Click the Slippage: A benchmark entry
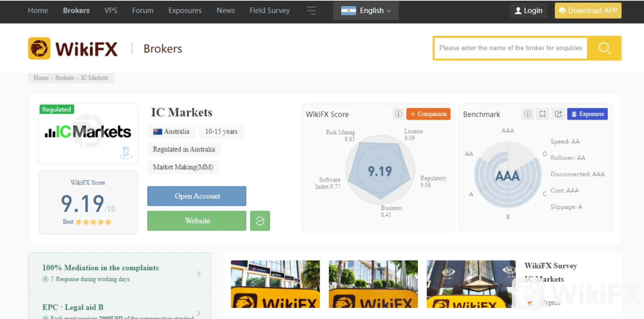This screenshot has width=644, height=319. (566, 207)
